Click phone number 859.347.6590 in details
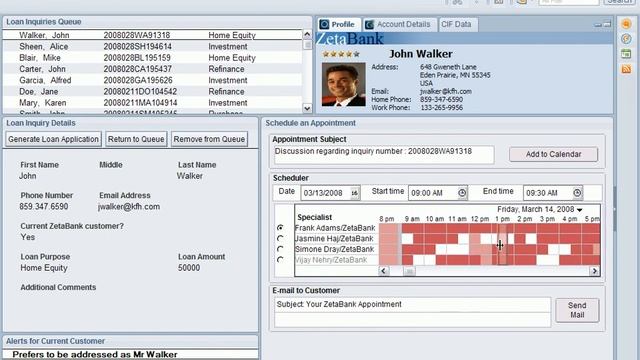 point(44,207)
